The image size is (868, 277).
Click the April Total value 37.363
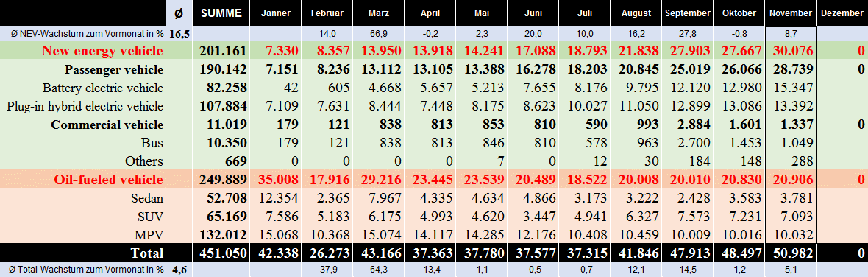coord(432,253)
